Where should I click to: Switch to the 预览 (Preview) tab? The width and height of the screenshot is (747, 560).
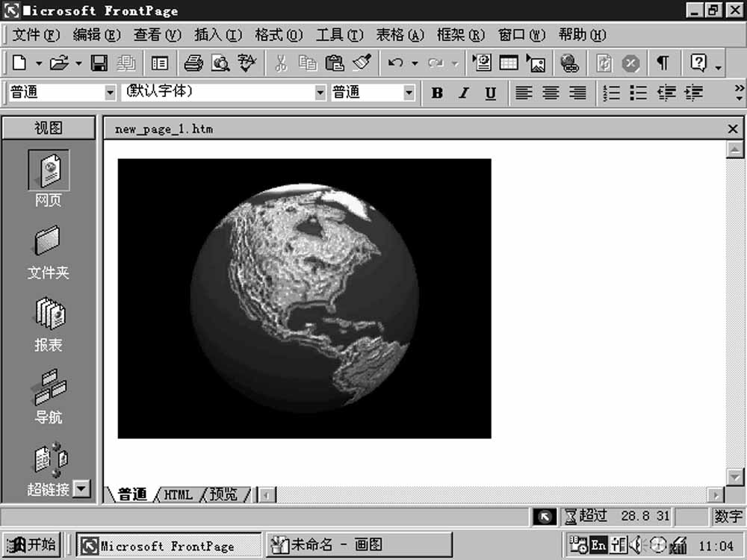pyautogui.click(x=223, y=495)
